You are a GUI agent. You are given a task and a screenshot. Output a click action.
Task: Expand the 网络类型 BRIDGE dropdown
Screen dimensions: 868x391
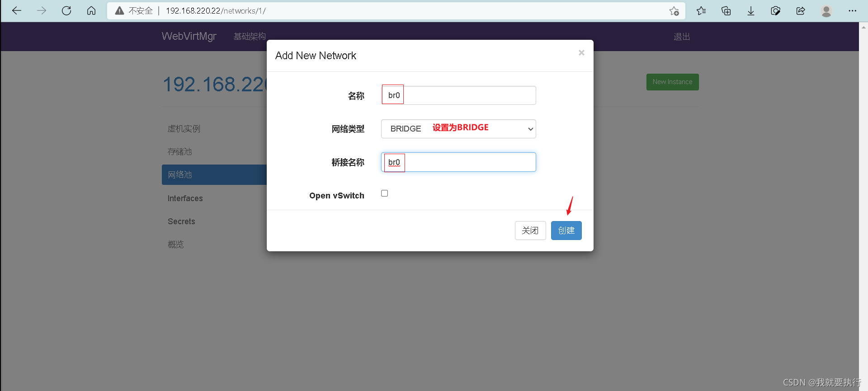point(458,129)
